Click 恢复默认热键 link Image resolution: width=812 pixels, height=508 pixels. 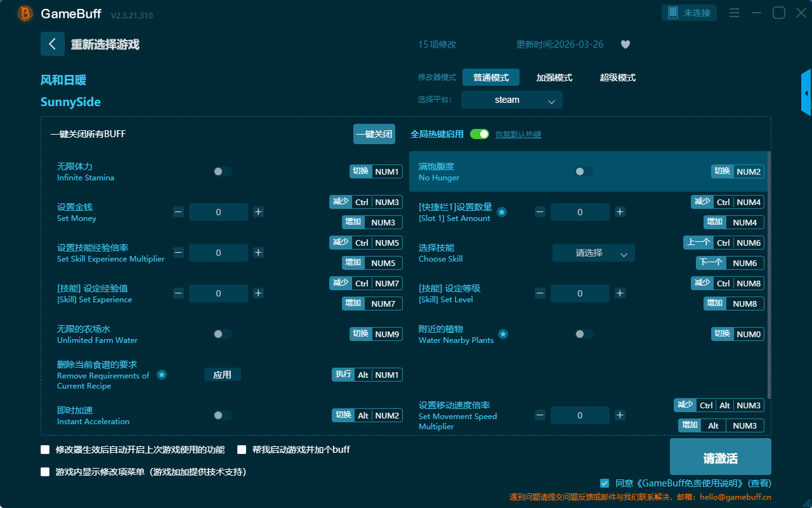coord(518,135)
